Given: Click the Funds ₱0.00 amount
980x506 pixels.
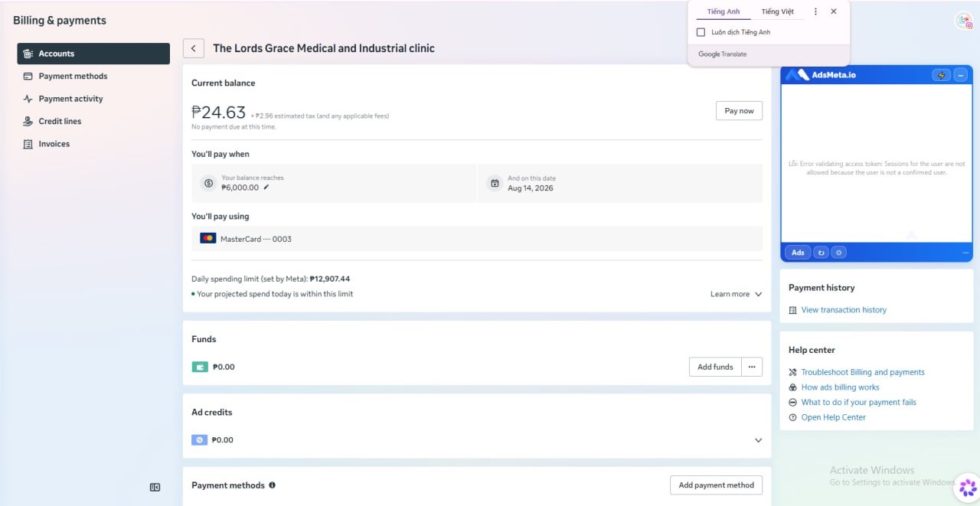Looking at the screenshot, I should [x=224, y=367].
